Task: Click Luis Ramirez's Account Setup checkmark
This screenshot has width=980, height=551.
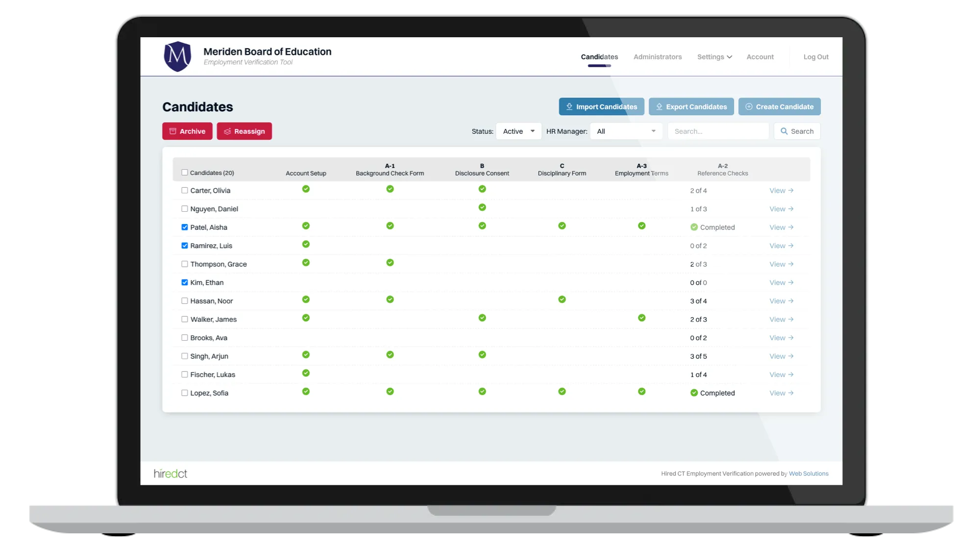Action: click(306, 244)
